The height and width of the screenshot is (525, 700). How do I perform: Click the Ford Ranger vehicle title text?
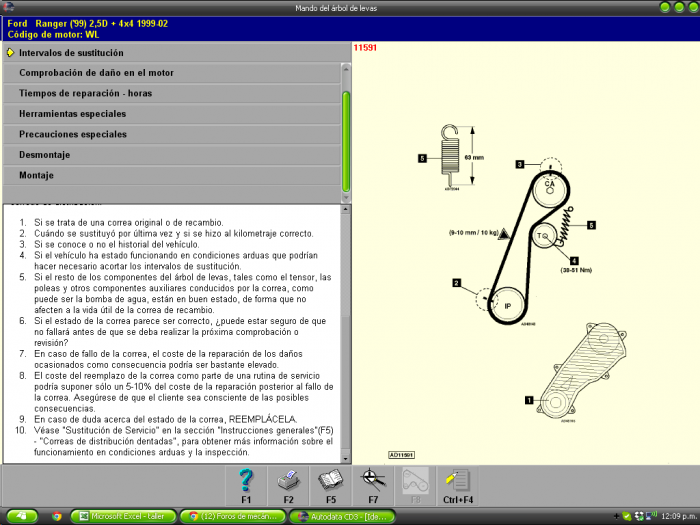88,24
